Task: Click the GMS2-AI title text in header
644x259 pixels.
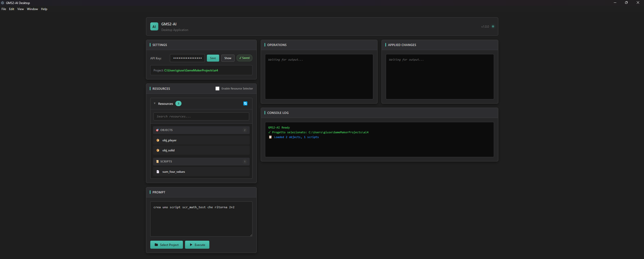Action: (x=169, y=24)
